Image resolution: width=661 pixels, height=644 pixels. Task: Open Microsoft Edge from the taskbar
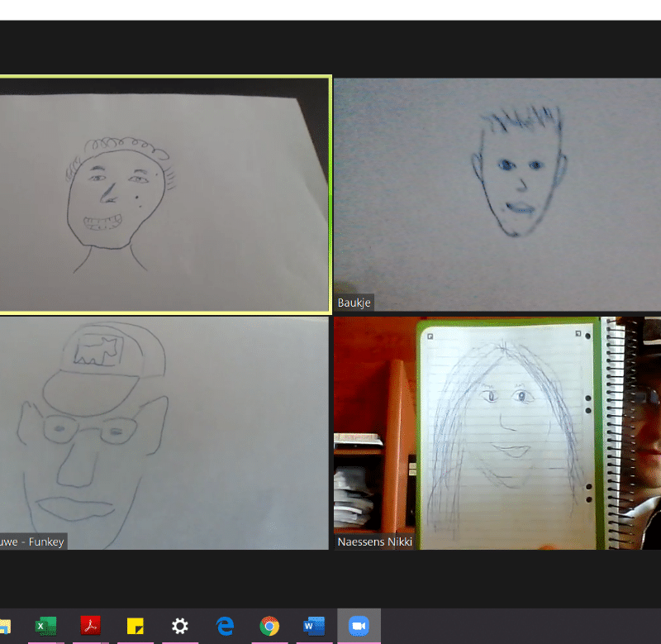click(x=225, y=627)
